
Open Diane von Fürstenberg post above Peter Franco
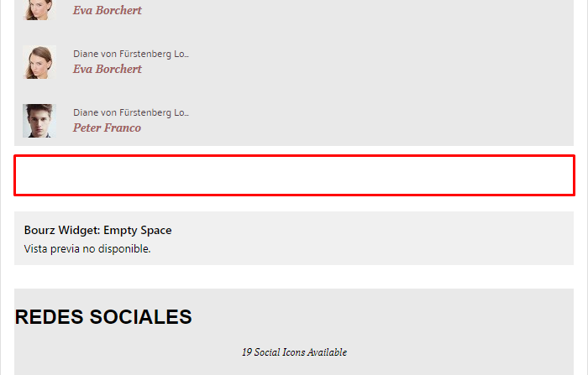pos(131,112)
